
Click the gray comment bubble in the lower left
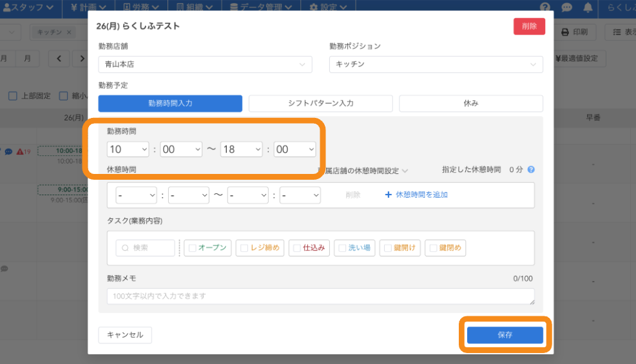[5, 269]
